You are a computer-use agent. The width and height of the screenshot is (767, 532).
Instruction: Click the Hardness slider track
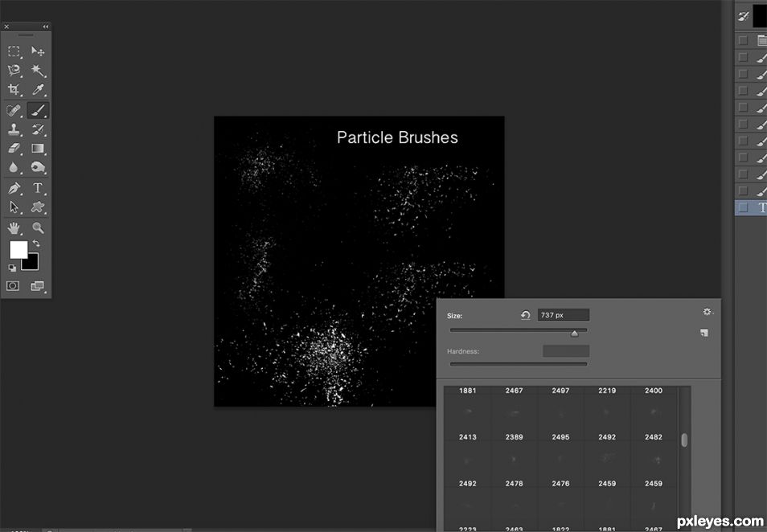[x=519, y=364]
